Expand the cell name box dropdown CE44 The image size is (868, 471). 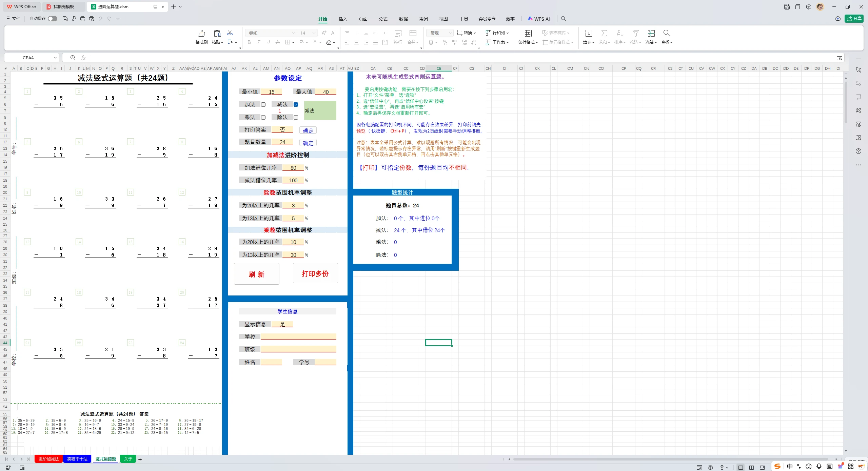(x=55, y=58)
